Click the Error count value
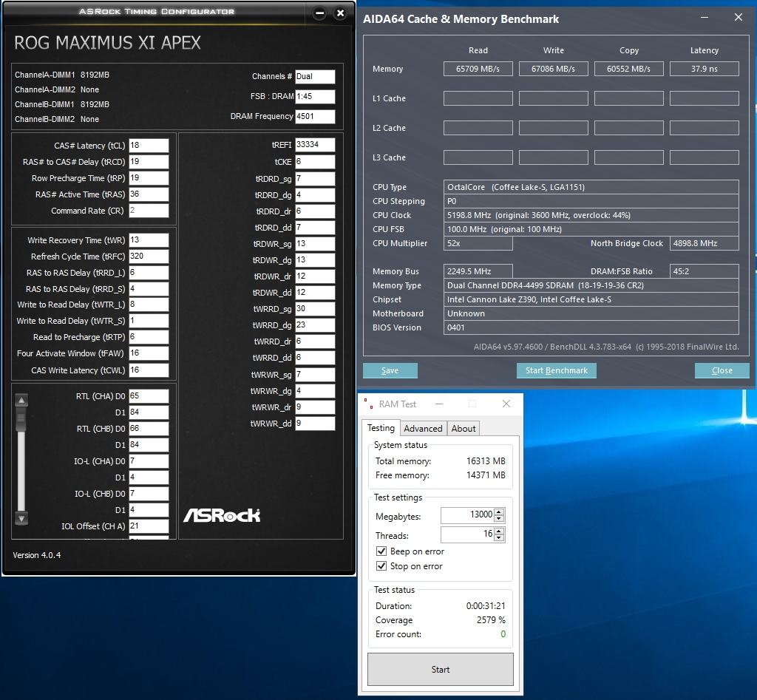 point(503,634)
